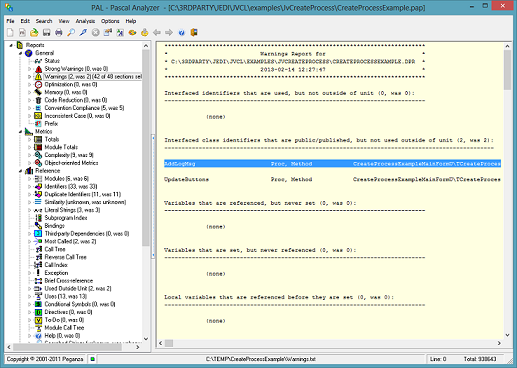Click the spreadsheet export toolbar icon
This screenshot has height=368, width=517.
tap(120, 32)
